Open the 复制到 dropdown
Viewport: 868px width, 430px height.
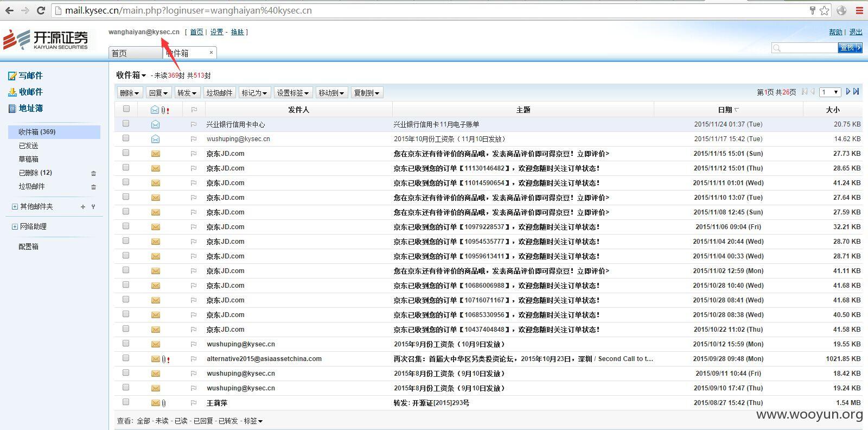point(367,93)
